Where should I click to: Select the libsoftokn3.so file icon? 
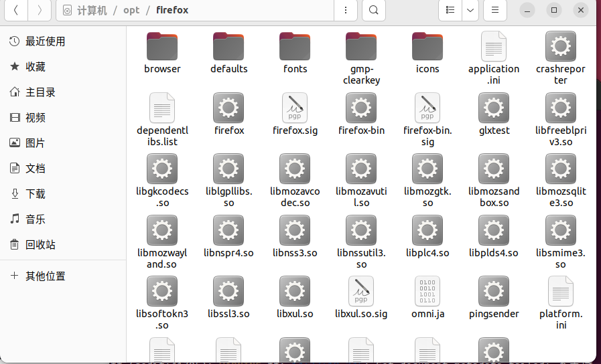point(162,291)
